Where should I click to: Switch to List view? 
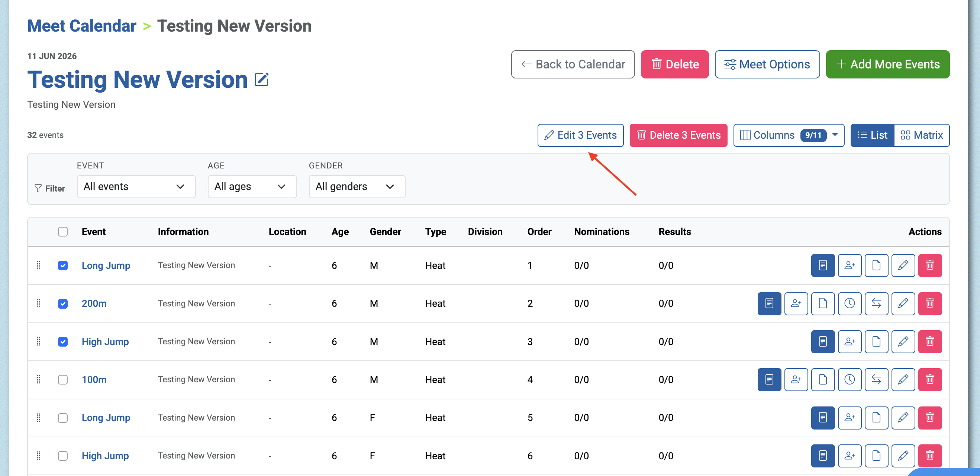coord(872,135)
